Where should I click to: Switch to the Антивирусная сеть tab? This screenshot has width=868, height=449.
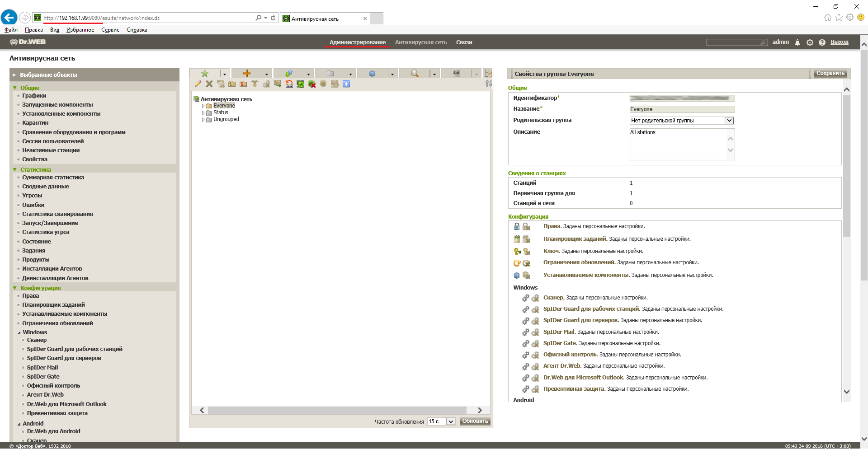coord(421,42)
